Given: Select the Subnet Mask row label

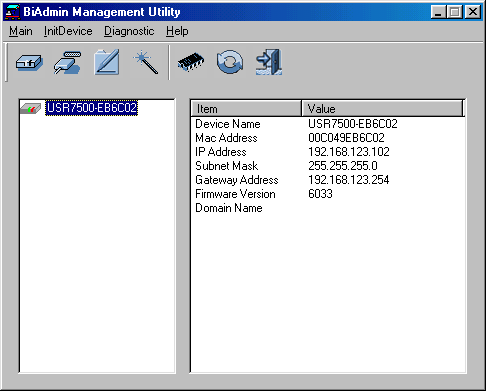Looking at the screenshot, I should coord(227,166).
